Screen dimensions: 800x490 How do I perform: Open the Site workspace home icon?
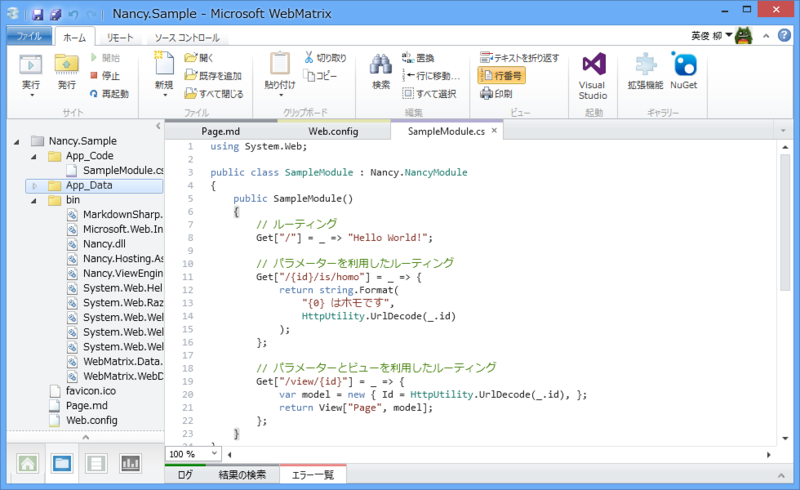tap(28, 463)
